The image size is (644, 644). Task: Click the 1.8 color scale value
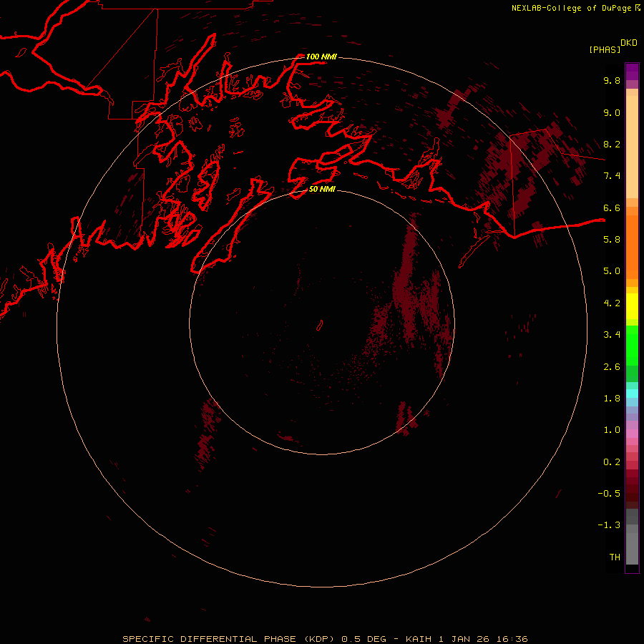(x=612, y=399)
